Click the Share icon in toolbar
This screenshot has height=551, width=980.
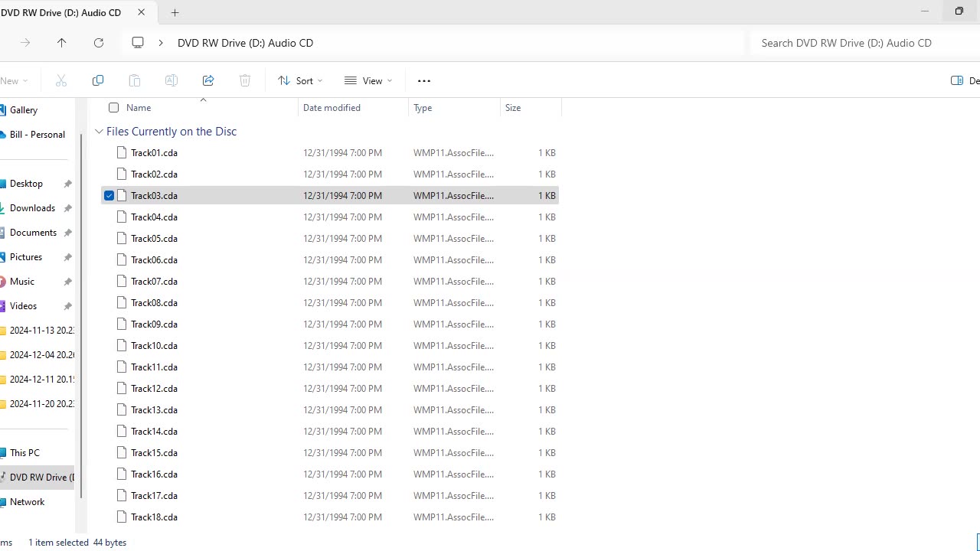[208, 80]
